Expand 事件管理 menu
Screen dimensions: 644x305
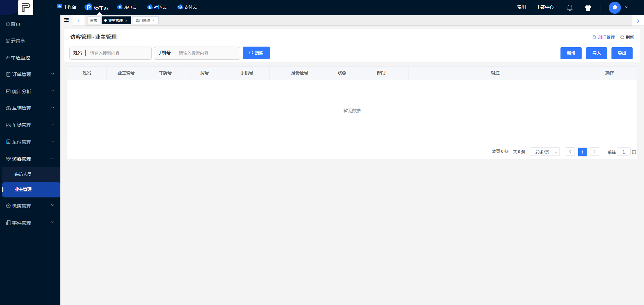30,223
